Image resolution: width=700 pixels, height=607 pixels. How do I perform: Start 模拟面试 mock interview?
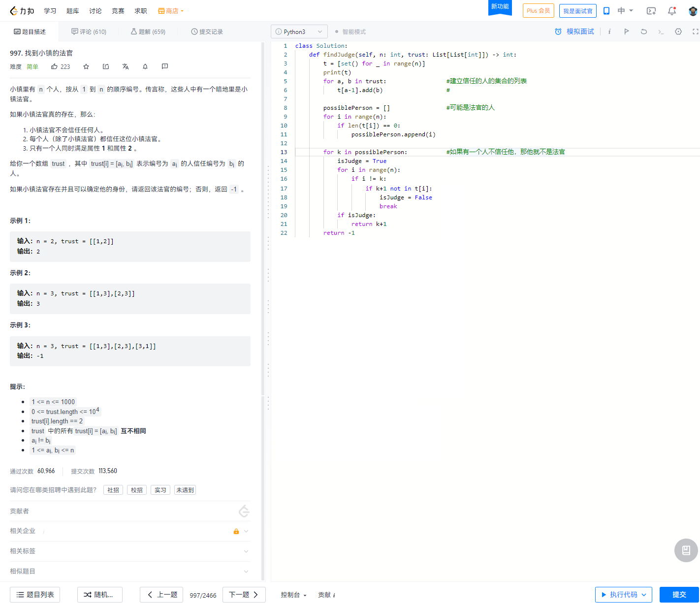[x=574, y=32]
